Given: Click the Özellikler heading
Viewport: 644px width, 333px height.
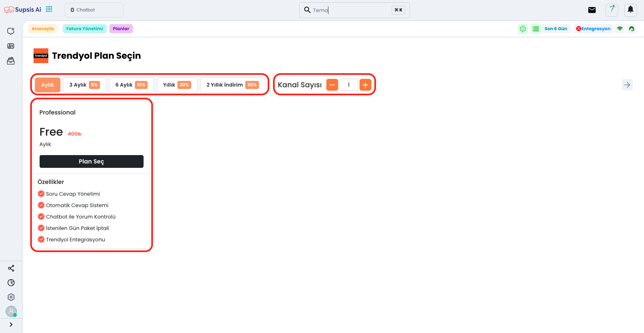Looking at the screenshot, I should click(x=51, y=182).
